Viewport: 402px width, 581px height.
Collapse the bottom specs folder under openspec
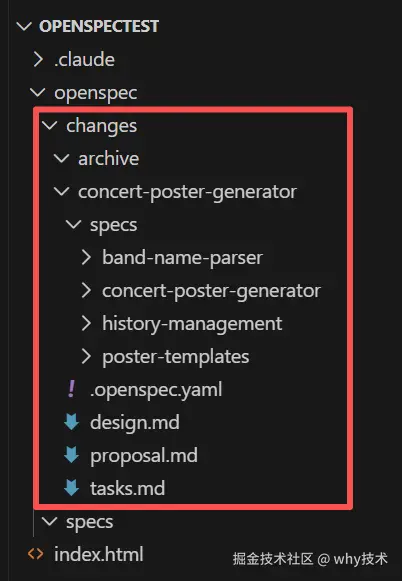(x=50, y=521)
